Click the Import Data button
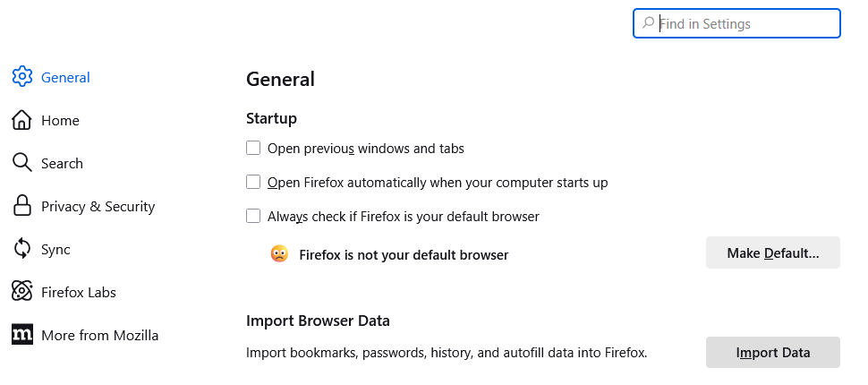Image resolution: width=868 pixels, height=385 pixels. click(773, 352)
